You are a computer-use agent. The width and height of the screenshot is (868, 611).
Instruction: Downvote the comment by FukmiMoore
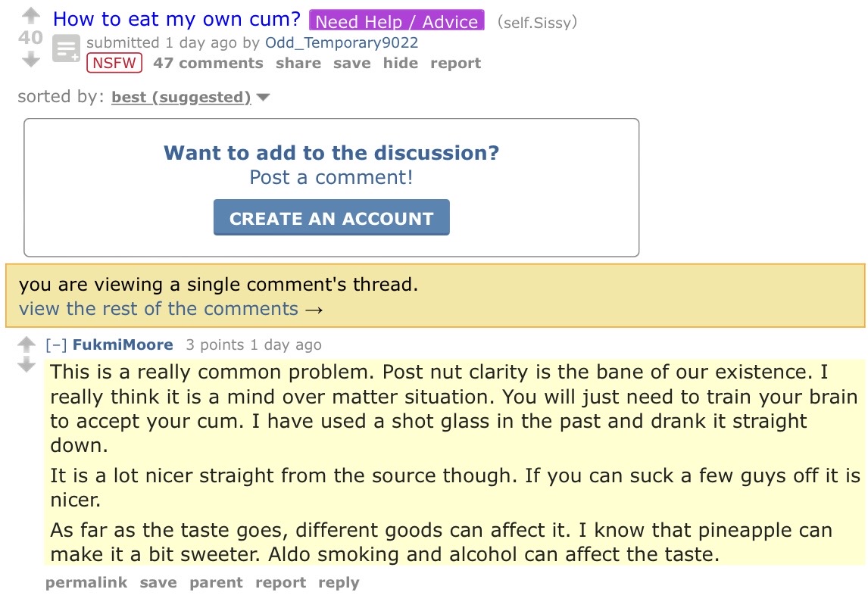tap(27, 366)
